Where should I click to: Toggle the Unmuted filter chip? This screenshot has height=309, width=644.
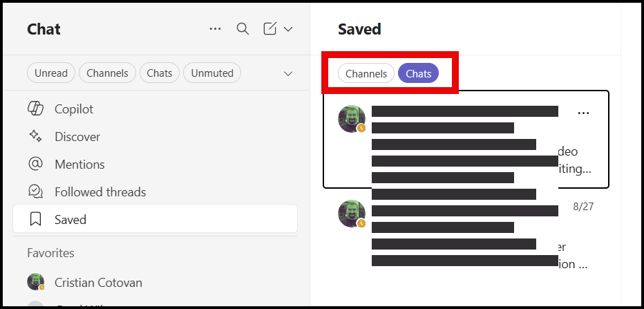pos(212,73)
